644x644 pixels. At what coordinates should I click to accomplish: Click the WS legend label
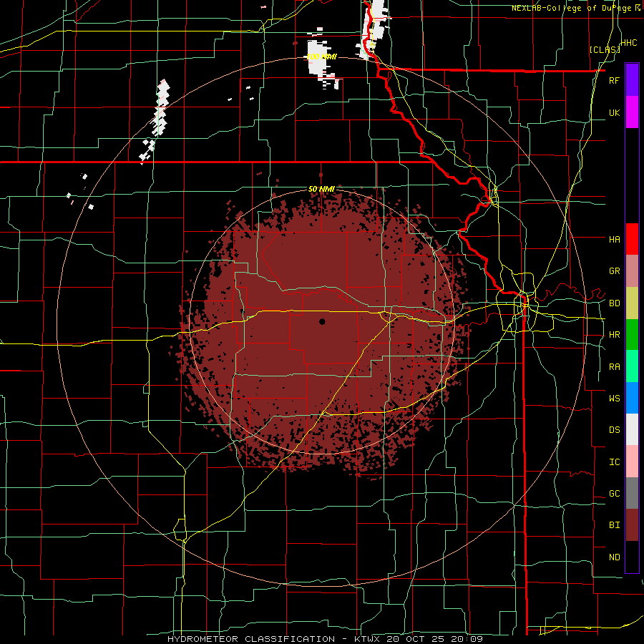coord(614,399)
